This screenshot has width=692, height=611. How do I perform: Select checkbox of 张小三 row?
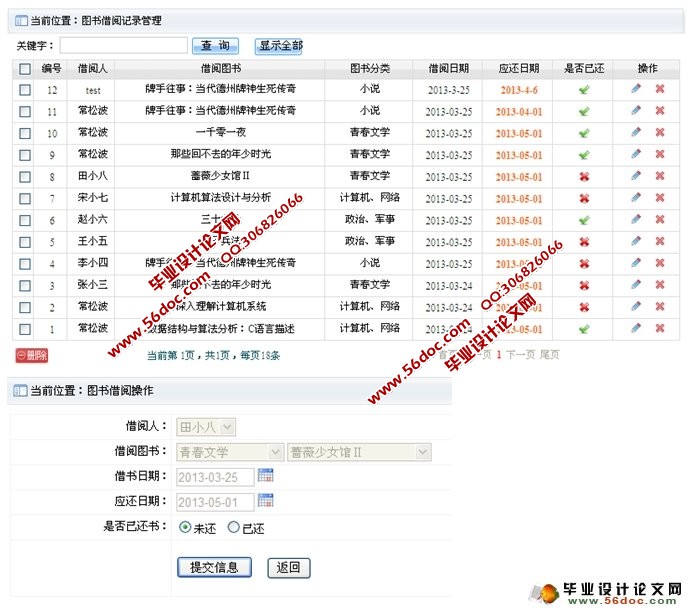[25, 286]
